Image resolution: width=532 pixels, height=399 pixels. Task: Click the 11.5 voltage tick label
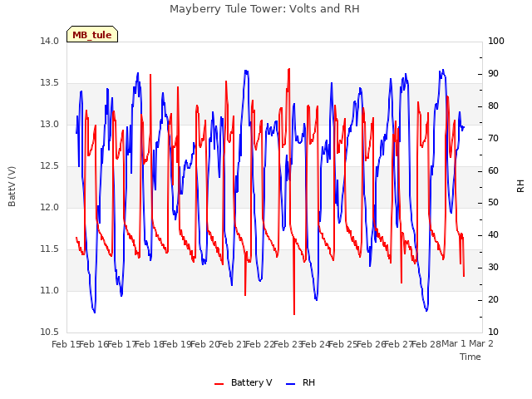coord(50,249)
